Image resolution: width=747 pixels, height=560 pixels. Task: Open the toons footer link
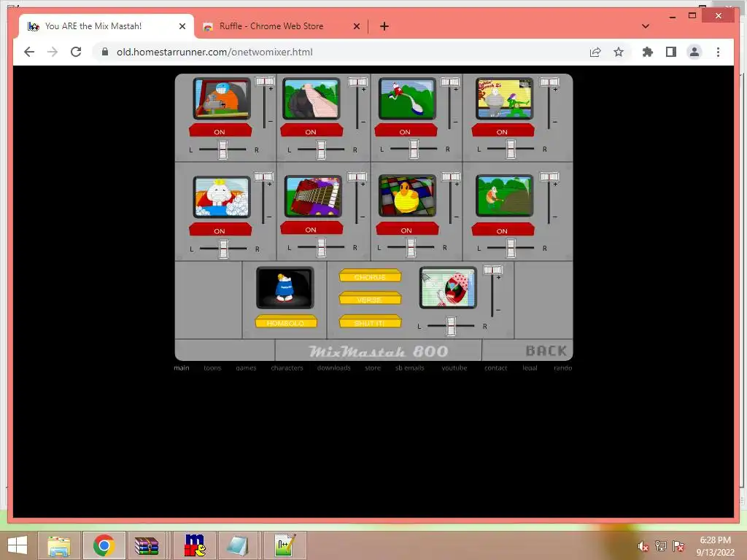(212, 367)
